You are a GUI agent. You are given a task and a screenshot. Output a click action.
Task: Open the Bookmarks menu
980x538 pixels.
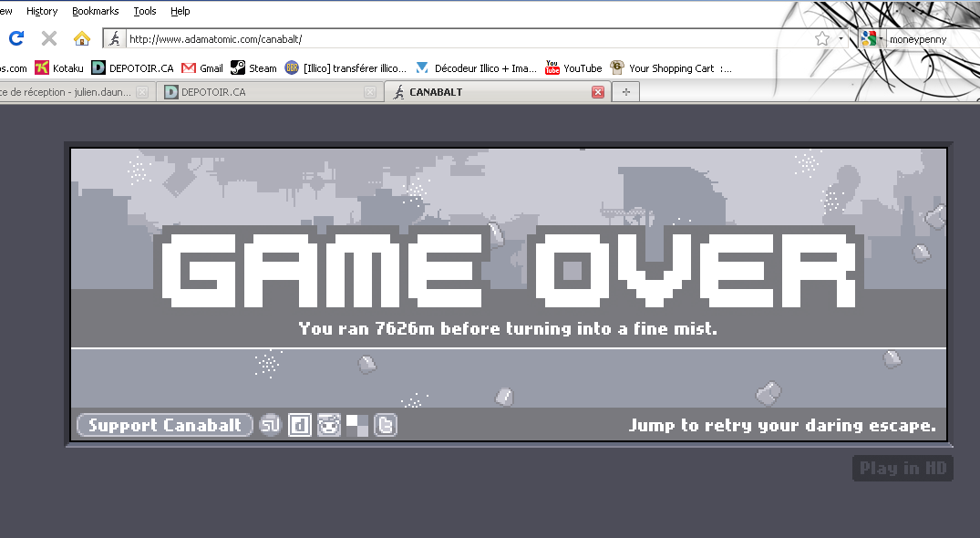point(95,11)
